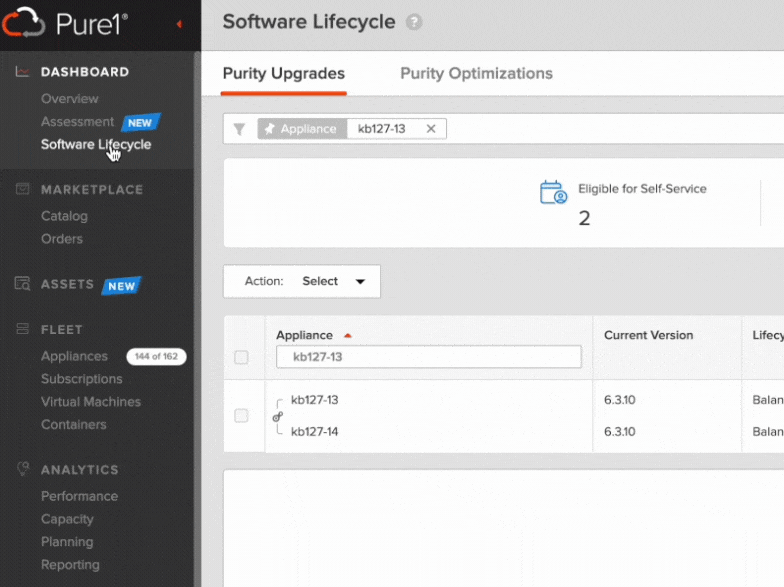Click the ANALYTICS section header
784x587 pixels.
80,470
